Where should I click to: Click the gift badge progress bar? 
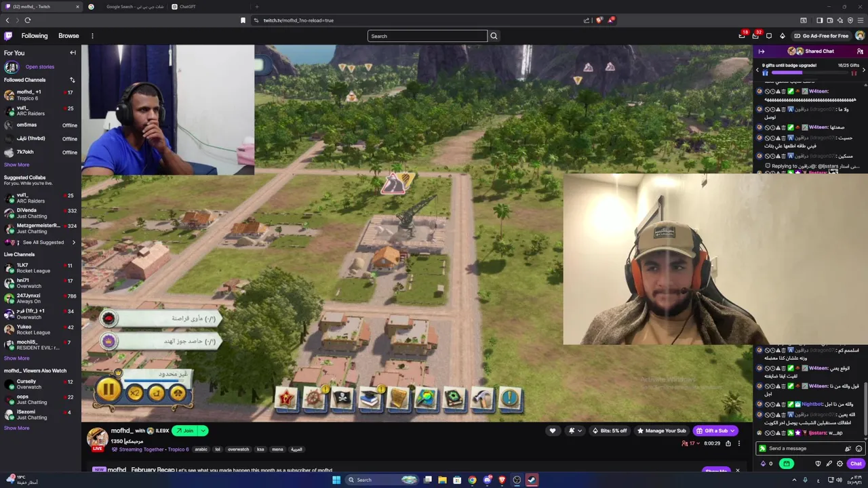[x=810, y=72]
